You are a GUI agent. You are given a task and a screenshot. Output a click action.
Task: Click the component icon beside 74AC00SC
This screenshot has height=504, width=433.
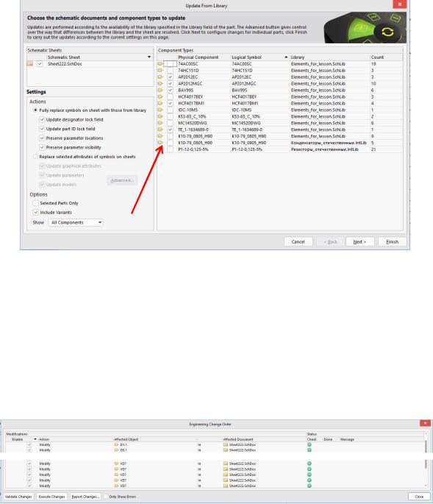(x=160, y=63)
